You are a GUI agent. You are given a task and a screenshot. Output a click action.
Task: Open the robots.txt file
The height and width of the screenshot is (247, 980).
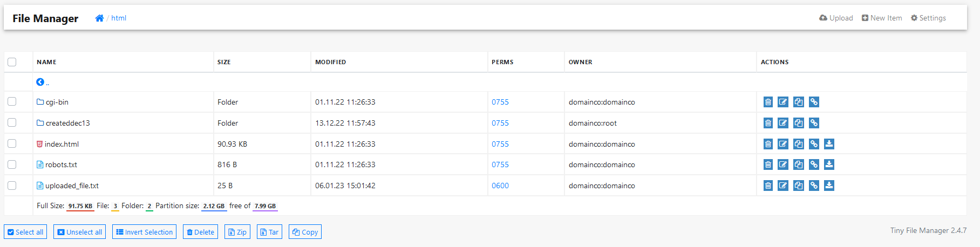(57, 164)
